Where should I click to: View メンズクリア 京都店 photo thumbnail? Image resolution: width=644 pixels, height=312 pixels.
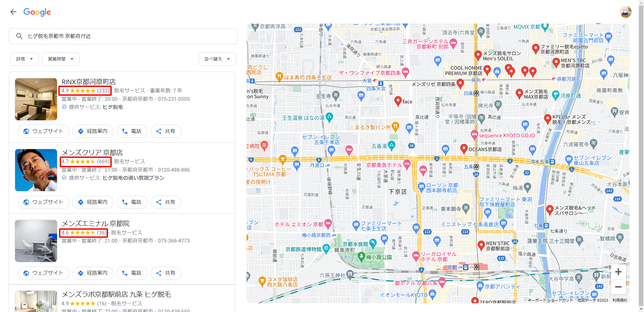point(36,170)
